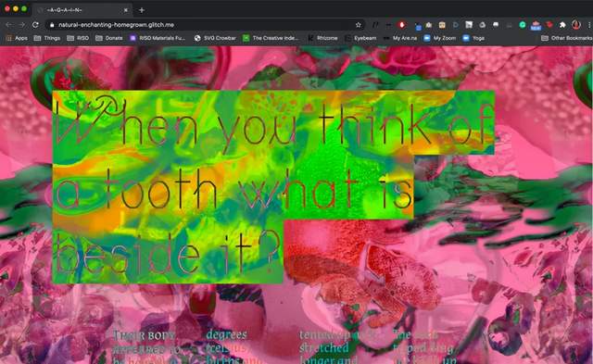Open the RISO Materials Fu... bookmark

(158, 38)
